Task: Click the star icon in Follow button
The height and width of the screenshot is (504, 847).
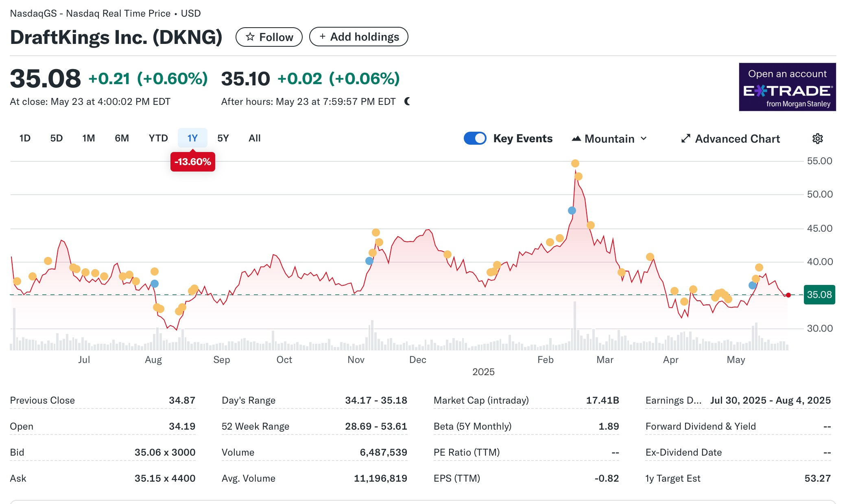Action: [x=250, y=37]
